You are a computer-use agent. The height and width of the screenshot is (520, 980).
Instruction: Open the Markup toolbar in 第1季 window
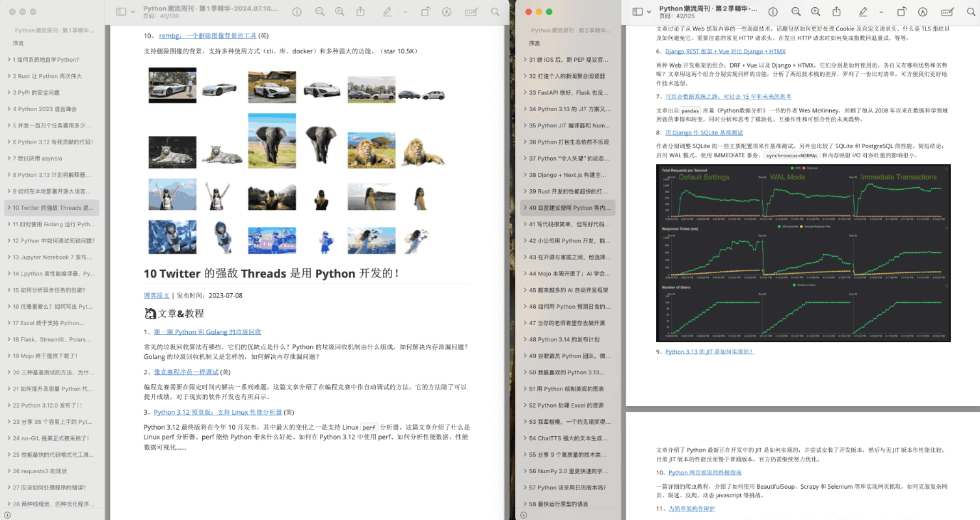pos(447,12)
